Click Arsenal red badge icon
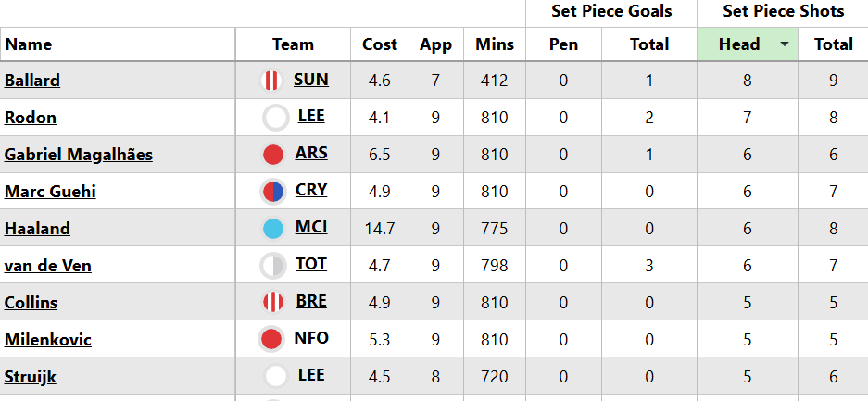This screenshot has width=868, height=401. point(273,155)
